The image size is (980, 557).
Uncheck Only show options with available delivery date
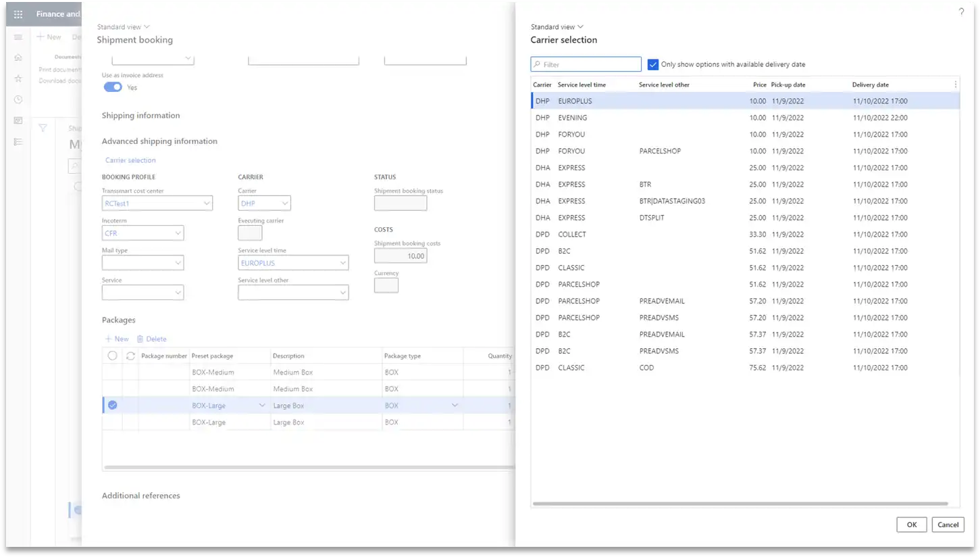click(652, 64)
